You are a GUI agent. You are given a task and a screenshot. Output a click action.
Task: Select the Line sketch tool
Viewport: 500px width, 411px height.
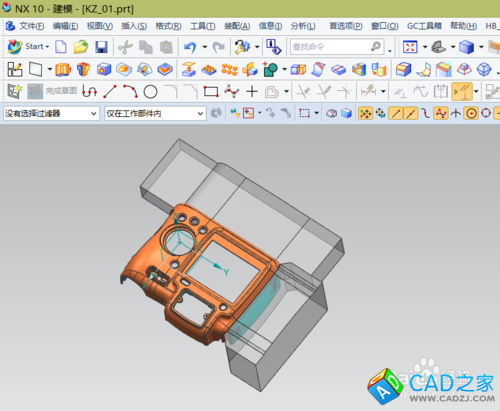[110, 91]
